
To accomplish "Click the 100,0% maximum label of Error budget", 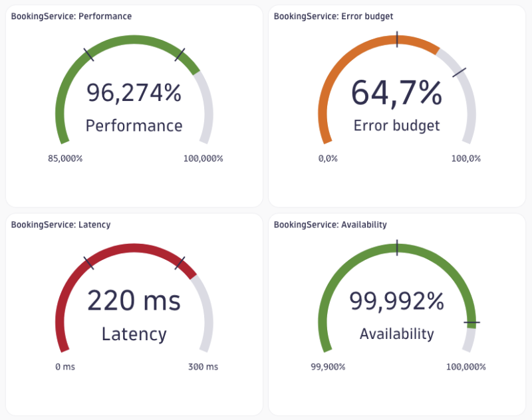I will point(466,159).
